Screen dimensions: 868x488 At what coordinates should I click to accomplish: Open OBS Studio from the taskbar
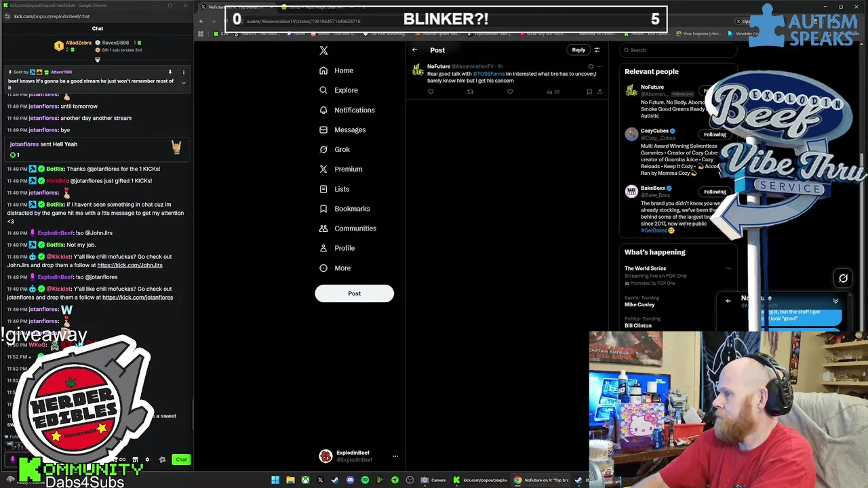[x=410, y=480]
